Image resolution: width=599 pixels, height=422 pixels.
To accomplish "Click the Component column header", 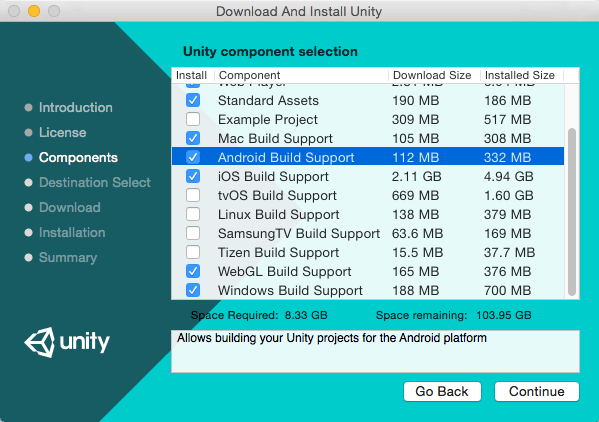I will point(301,75).
